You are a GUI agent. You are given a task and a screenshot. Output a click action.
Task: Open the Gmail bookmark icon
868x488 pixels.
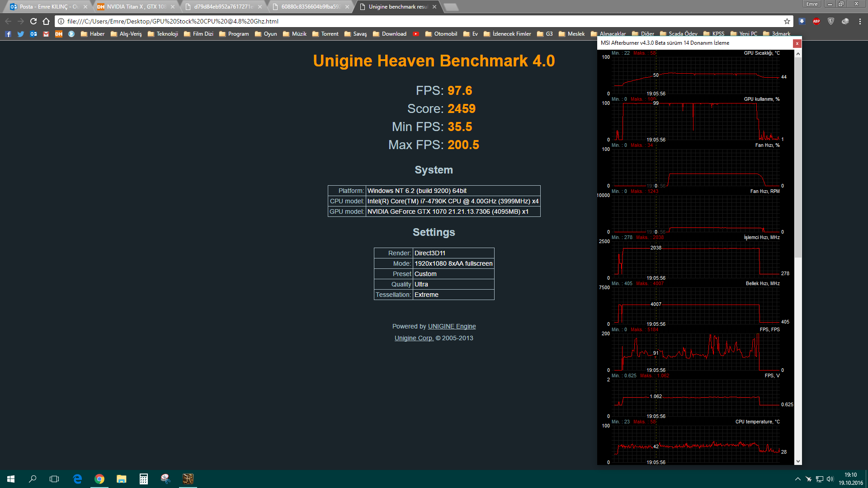click(x=46, y=34)
